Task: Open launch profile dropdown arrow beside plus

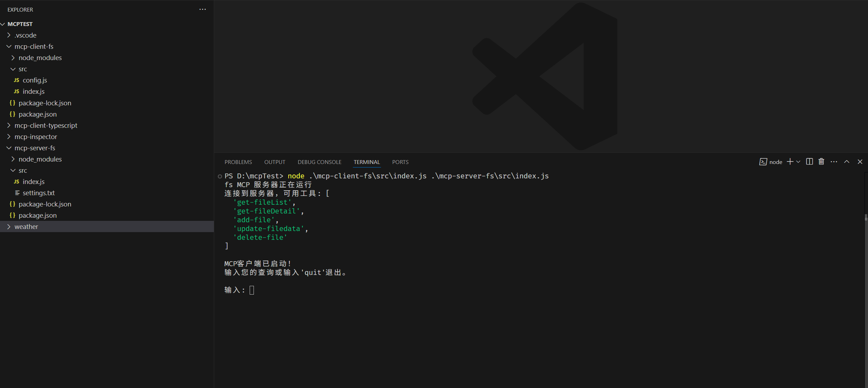Action: pyautogui.click(x=798, y=162)
